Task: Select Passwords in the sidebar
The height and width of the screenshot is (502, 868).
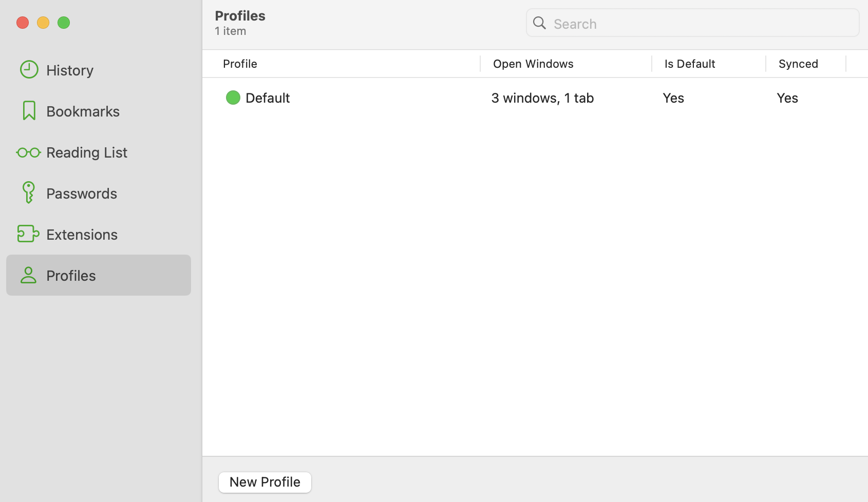Action: [82, 193]
